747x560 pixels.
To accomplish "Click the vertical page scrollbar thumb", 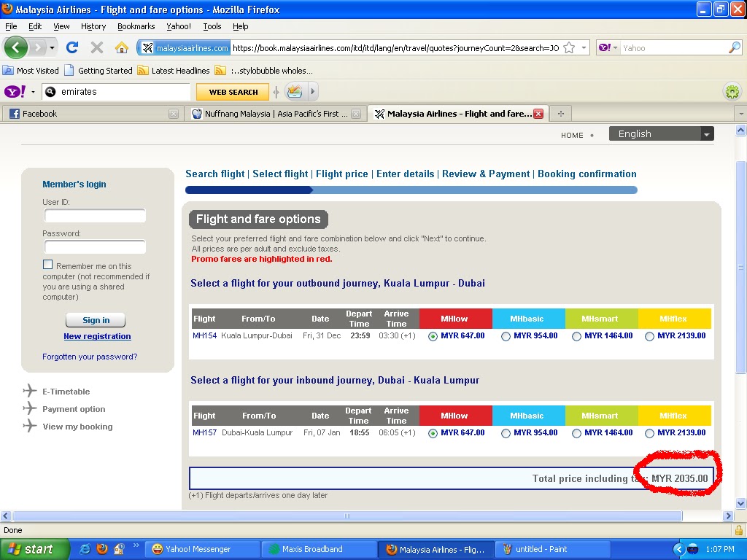I will (740, 267).
